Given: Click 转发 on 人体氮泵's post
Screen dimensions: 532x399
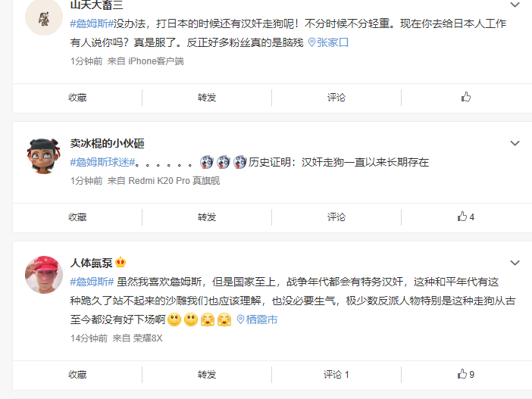Looking at the screenshot, I should [x=207, y=375].
